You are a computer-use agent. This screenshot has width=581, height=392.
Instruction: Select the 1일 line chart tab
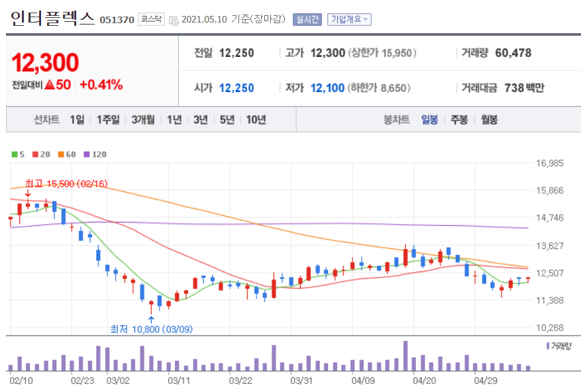pos(77,120)
